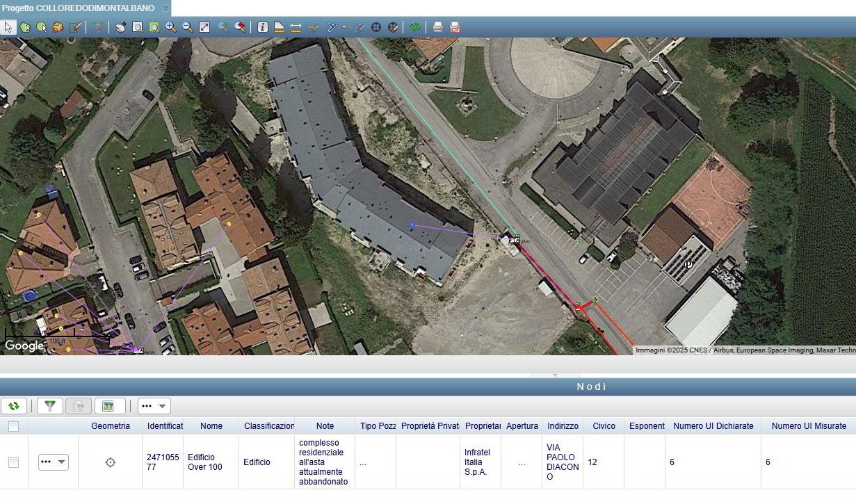
Task: Refresh the Nodi table data
Action: click(14, 406)
